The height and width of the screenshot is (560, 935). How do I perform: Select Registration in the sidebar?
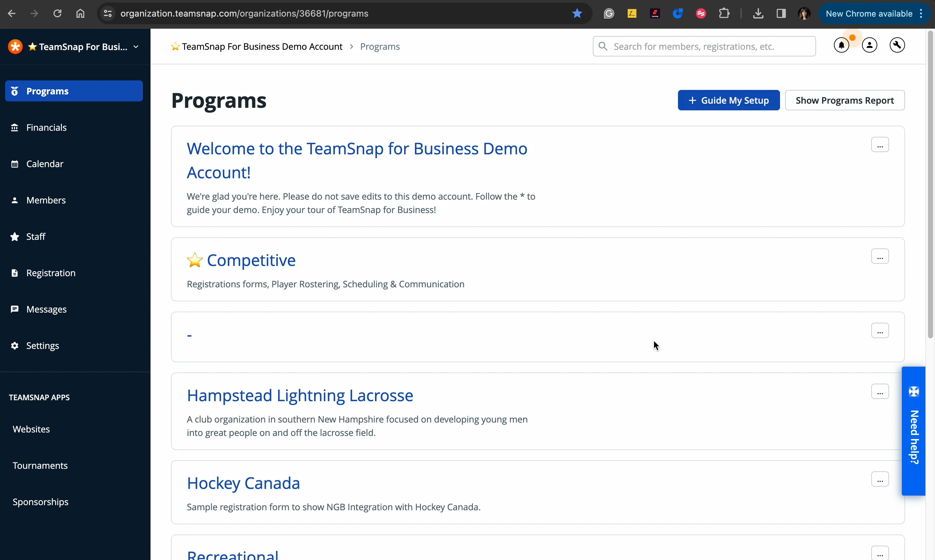pyautogui.click(x=74, y=273)
